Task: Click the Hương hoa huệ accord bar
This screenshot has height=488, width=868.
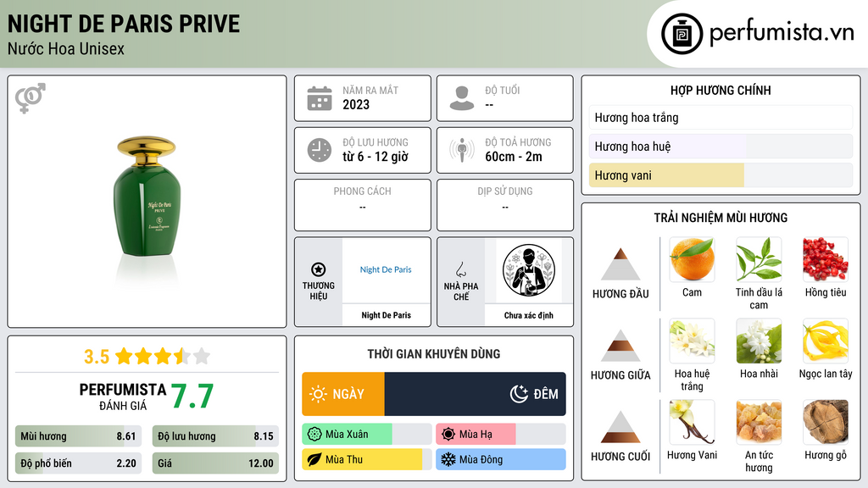Action: tap(721, 146)
